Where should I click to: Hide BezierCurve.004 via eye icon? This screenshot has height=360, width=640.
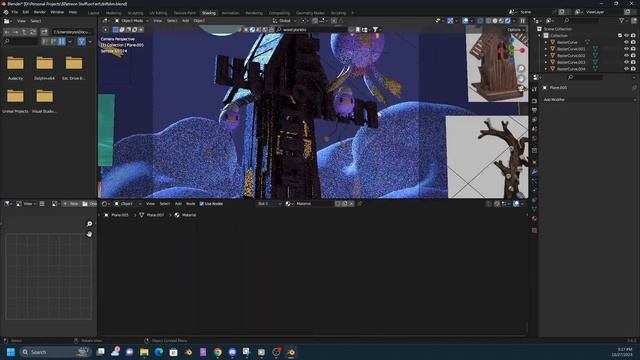[x=627, y=69]
